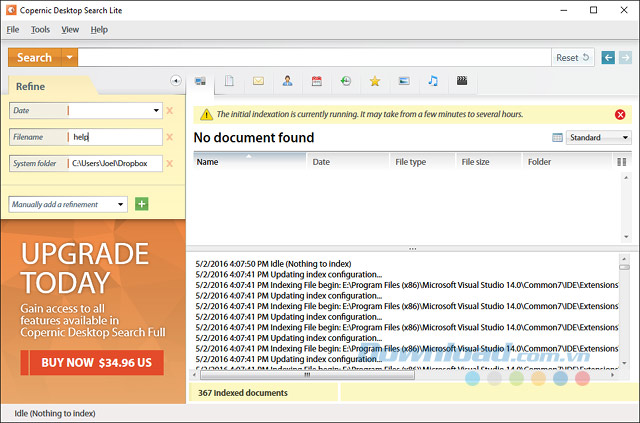
Task: Open the Help menu
Action: point(99,30)
